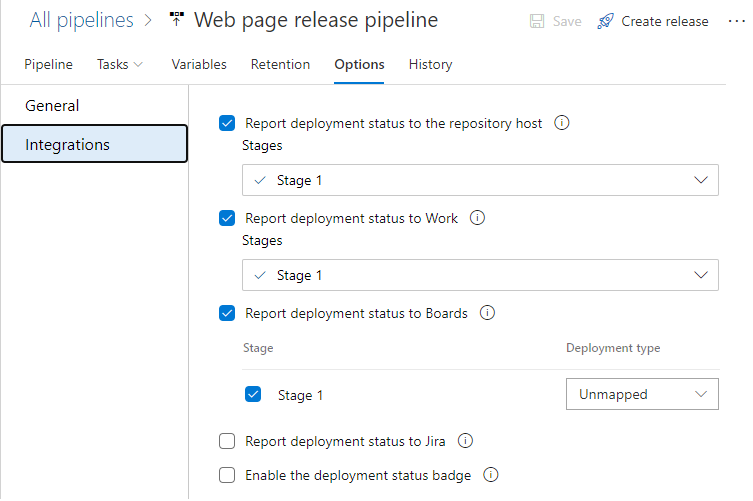Click the Stage 1 label in Boards table
The width and height of the screenshot is (753, 501).
(x=300, y=395)
